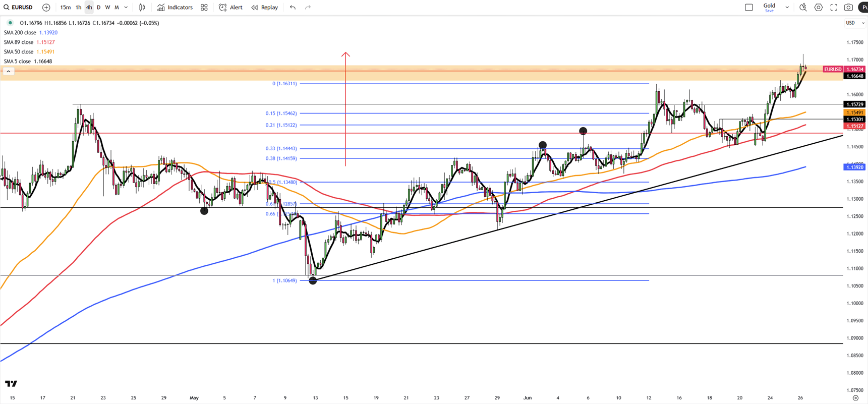Open the quick search lightning icon

[x=803, y=8]
